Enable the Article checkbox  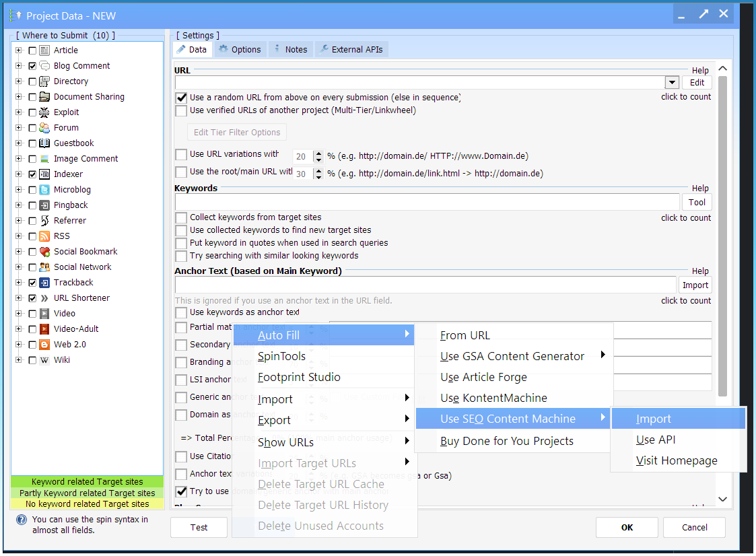click(x=32, y=50)
